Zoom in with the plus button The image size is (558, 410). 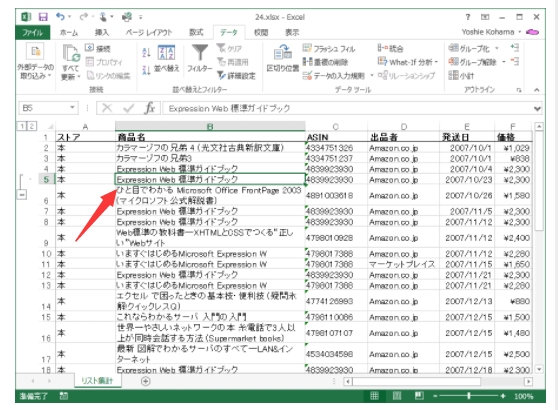coord(503,396)
